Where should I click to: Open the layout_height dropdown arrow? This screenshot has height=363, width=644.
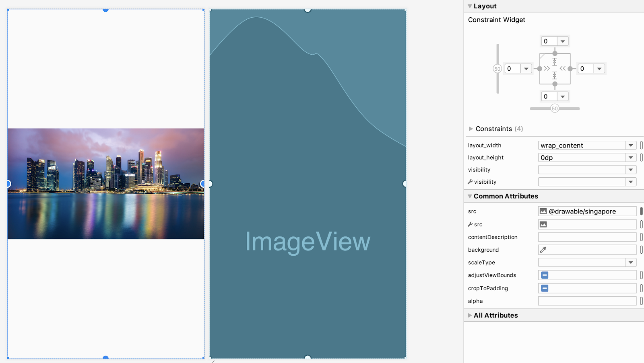pos(630,158)
